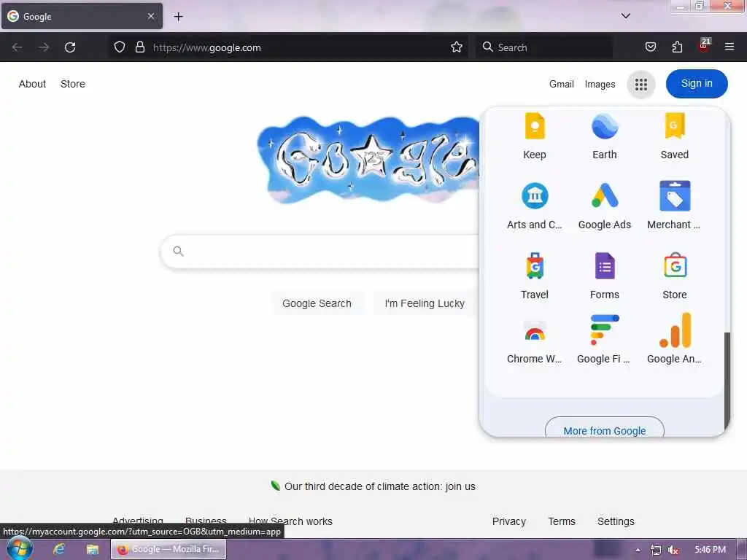View site security lock information
Image resolution: width=747 pixels, height=560 pixels.
click(x=139, y=47)
